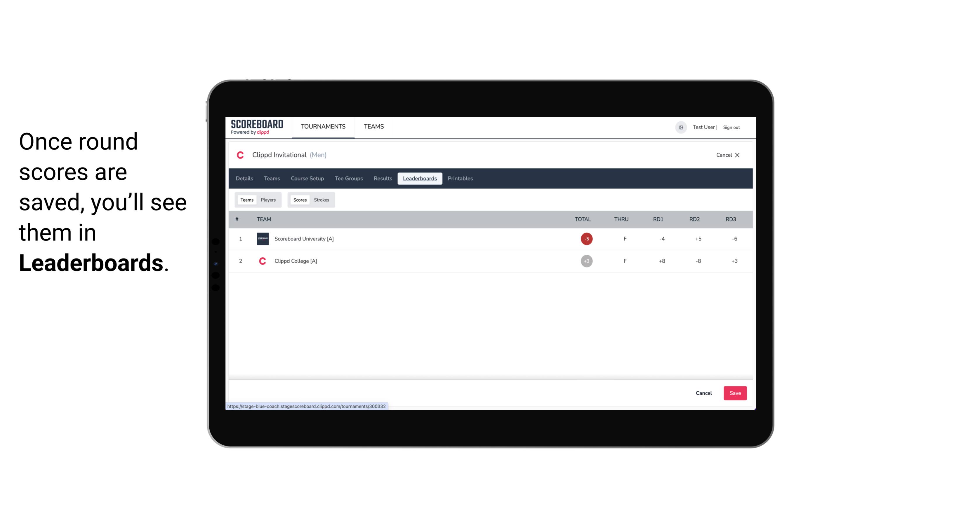Click the Leaderboards tab

[420, 179]
